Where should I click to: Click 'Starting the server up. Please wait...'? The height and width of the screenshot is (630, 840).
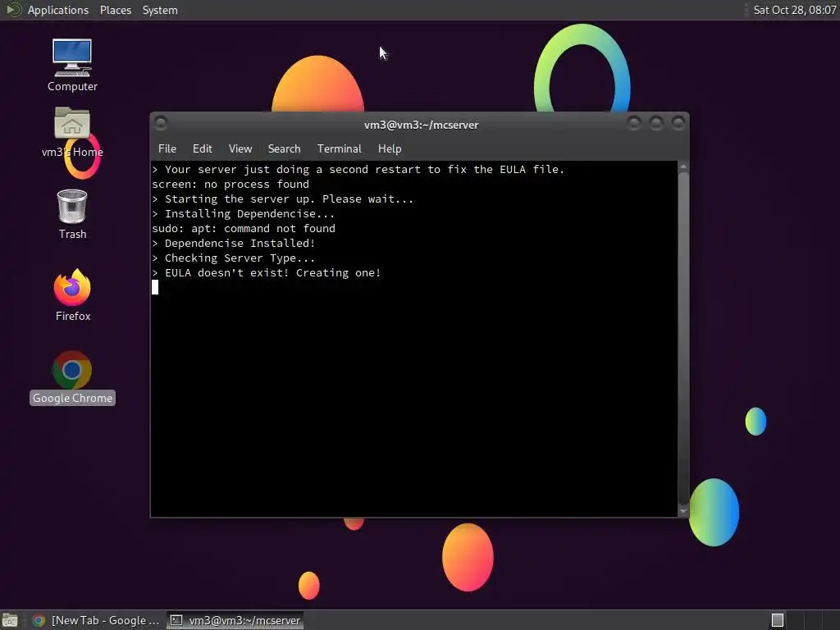pyautogui.click(x=290, y=199)
